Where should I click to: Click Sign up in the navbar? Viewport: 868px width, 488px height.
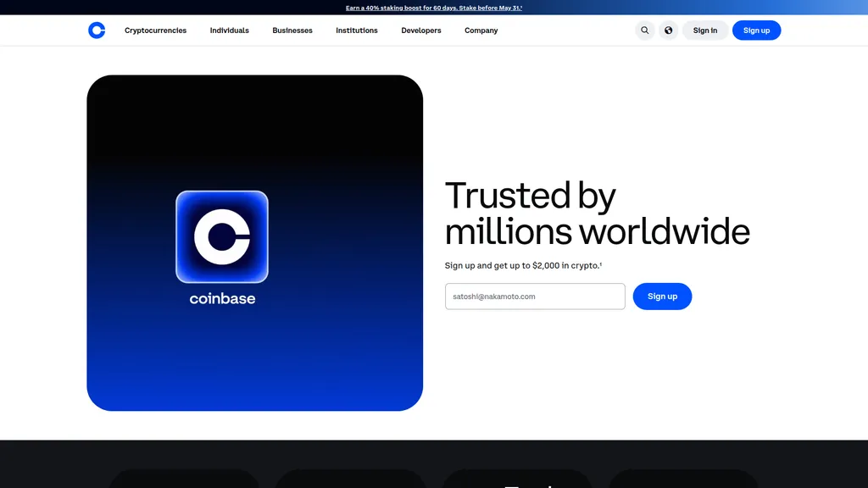(x=757, y=30)
